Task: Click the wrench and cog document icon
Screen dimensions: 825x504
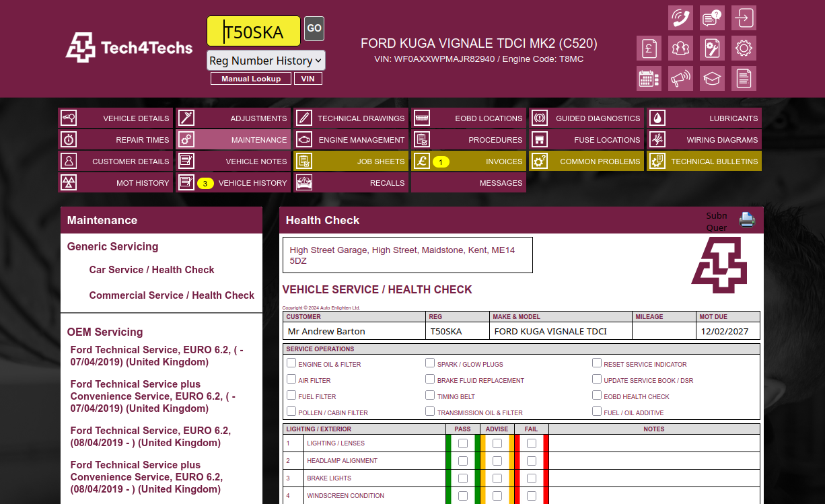Action: [712, 48]
